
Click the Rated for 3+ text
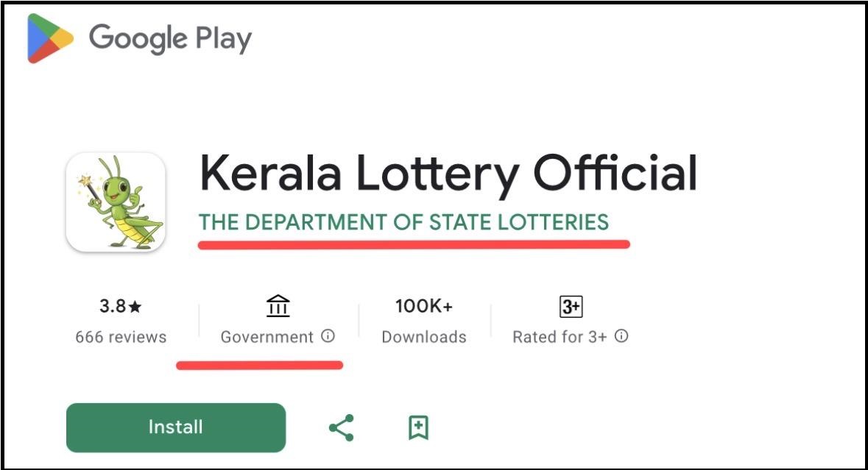point(560,337)
